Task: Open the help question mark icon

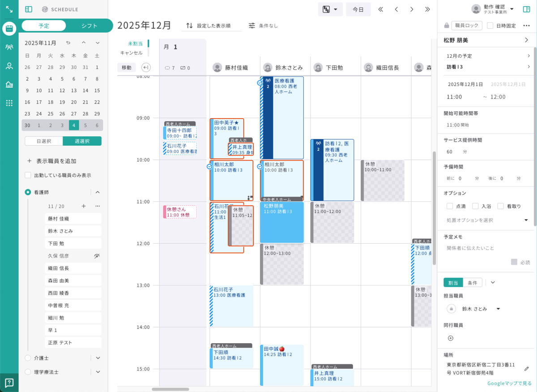Action: point(9,383)
